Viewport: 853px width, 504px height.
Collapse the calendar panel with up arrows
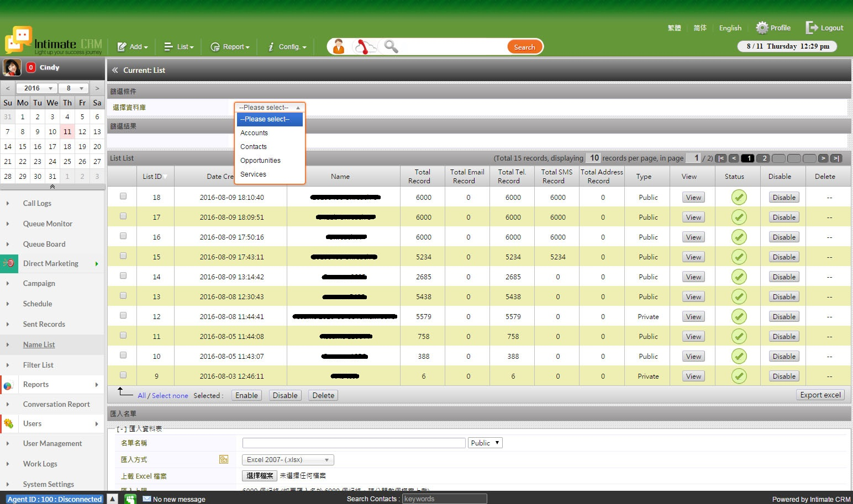coord(52,187)
